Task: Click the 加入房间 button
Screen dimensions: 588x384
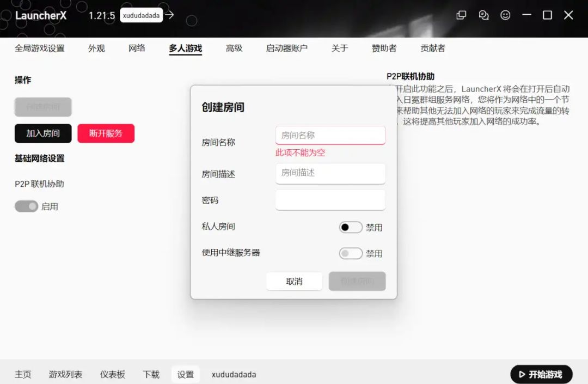Action: pyautogui.click(x=43, y=133)
